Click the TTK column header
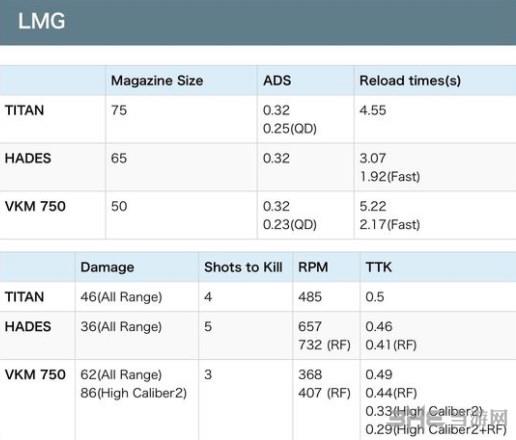 379,267
